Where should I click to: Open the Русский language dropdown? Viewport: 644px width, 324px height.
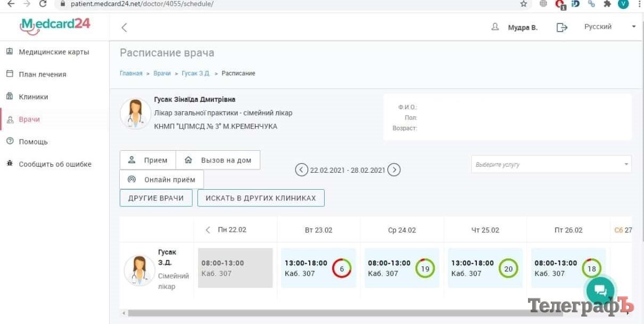[609, 27]
